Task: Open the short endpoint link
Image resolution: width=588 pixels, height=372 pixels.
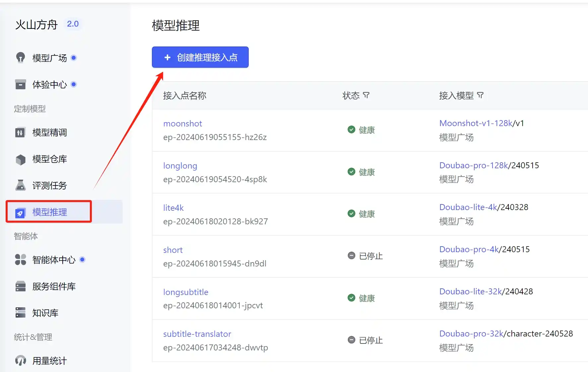Action: click(x=173, y=250)
